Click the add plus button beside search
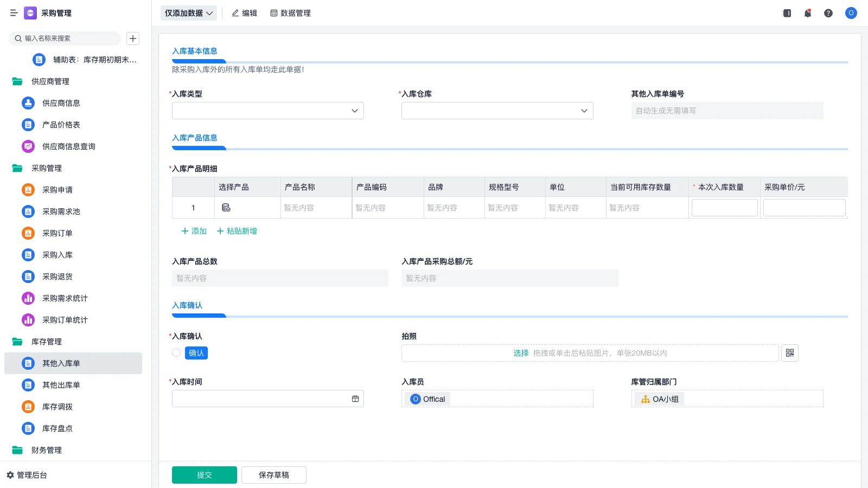Viewport: 868px width, 488px height. tap(133, 38)
